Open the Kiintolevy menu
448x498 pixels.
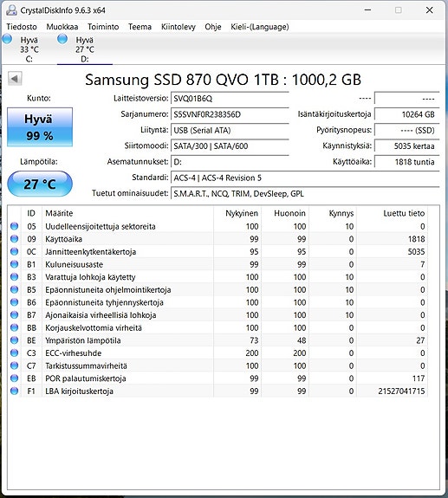179,27
